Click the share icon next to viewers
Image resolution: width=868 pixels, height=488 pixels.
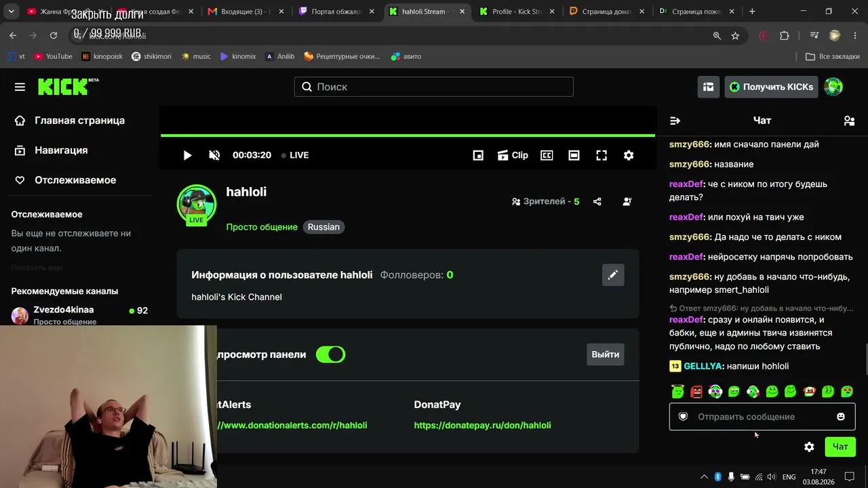[597, 201]
